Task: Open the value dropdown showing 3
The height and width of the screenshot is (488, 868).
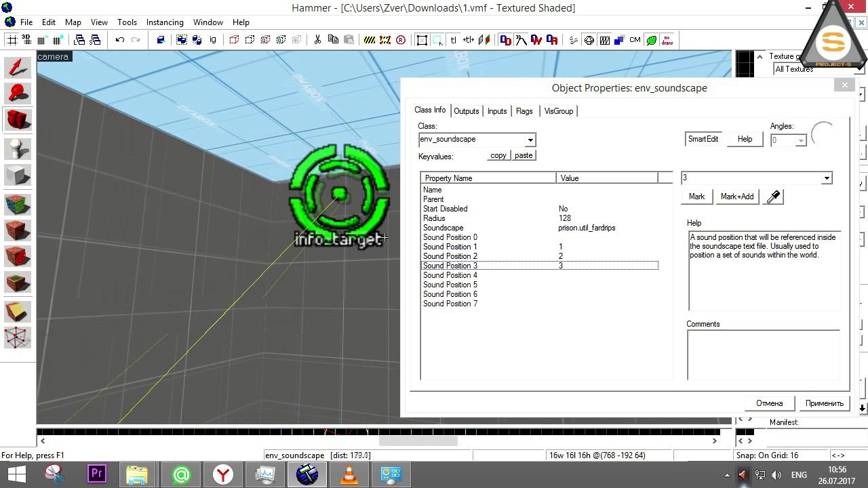Action: point(826,178)
